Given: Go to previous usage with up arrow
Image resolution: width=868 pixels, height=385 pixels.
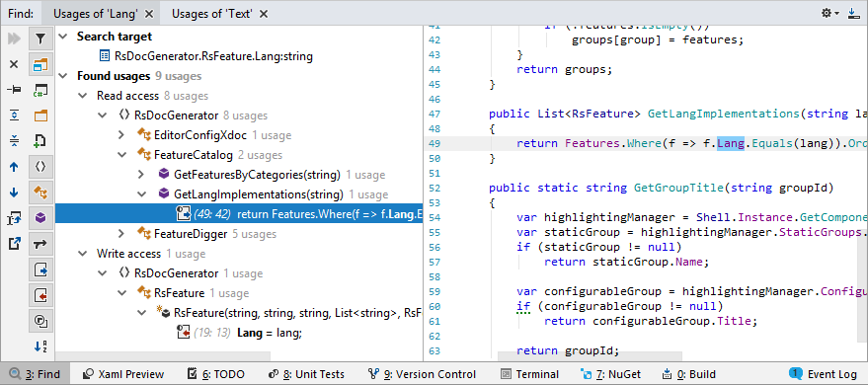Looking at the screenshot, I should pyautogui.click(x=15, y=167).
